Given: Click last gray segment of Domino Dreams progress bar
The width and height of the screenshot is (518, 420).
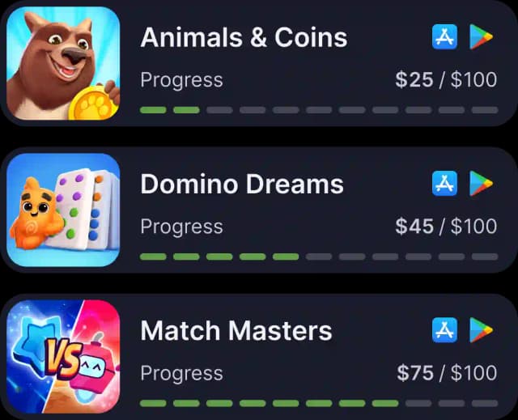Looking at the screenshot, I should [485, 257].
